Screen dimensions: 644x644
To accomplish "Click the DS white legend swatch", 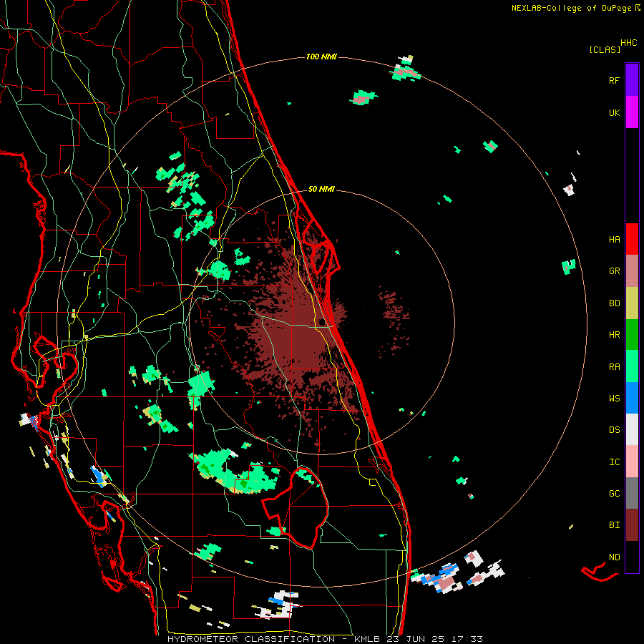I will point(632,429).
